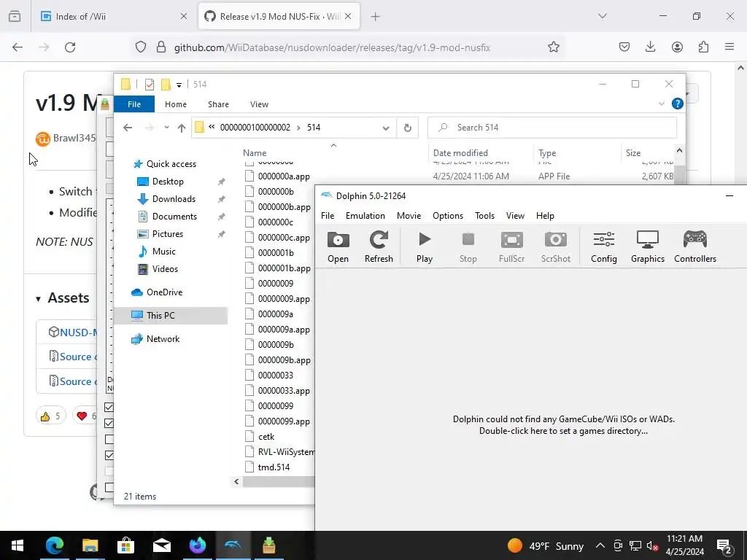747x560 pixels.
Task: Open Dolphin Graphics settings
Action: 648,246
